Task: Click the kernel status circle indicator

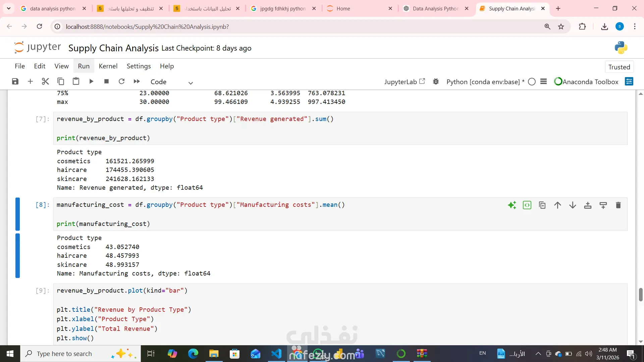Action: [532, 82]
